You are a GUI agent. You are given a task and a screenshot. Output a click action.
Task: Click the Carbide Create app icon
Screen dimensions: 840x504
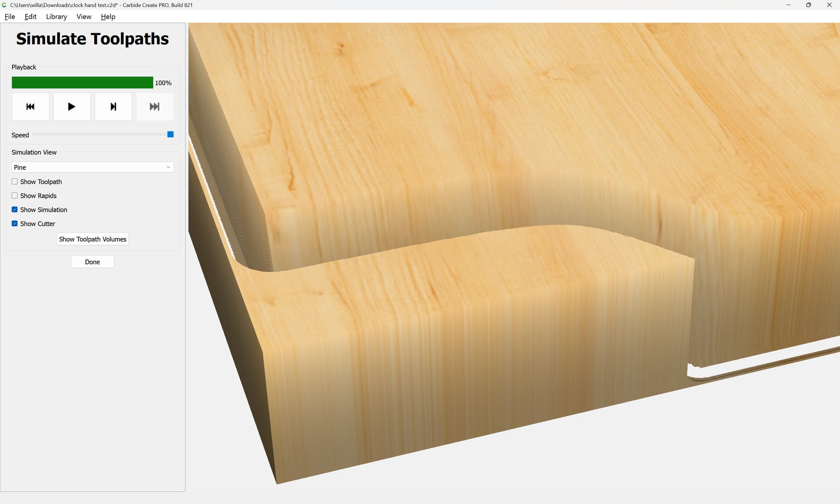pos(4,5)
